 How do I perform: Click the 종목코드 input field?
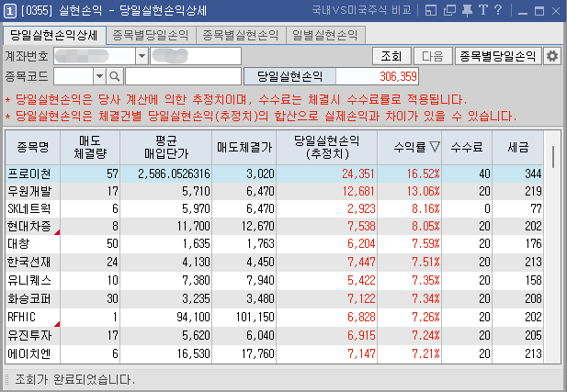74,76
